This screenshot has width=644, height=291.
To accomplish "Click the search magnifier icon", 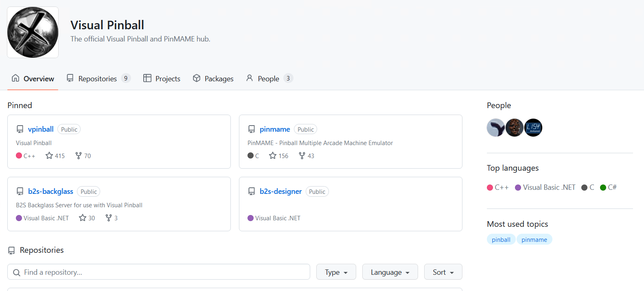I will point(17,272).
